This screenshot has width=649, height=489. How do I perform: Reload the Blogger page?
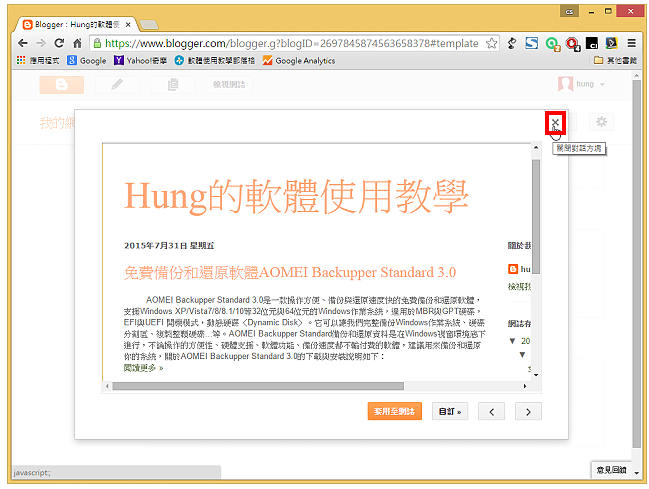pos(59,43)
